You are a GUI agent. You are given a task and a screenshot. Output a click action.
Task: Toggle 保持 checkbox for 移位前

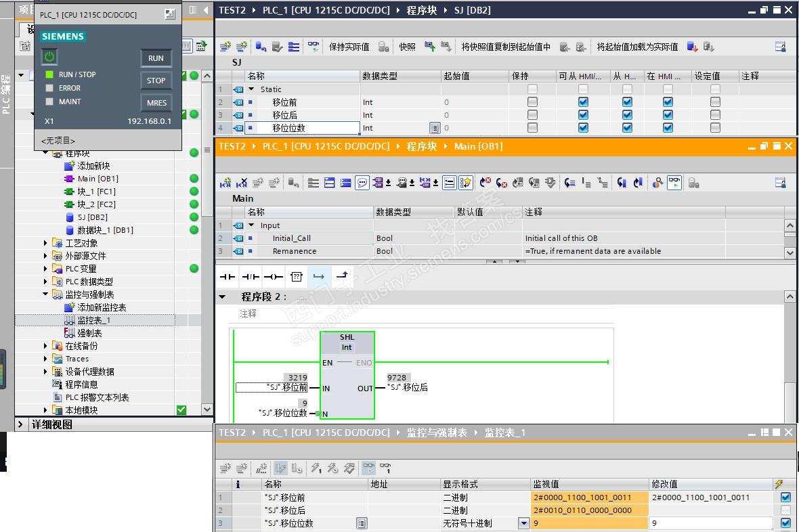click(532, 102)
